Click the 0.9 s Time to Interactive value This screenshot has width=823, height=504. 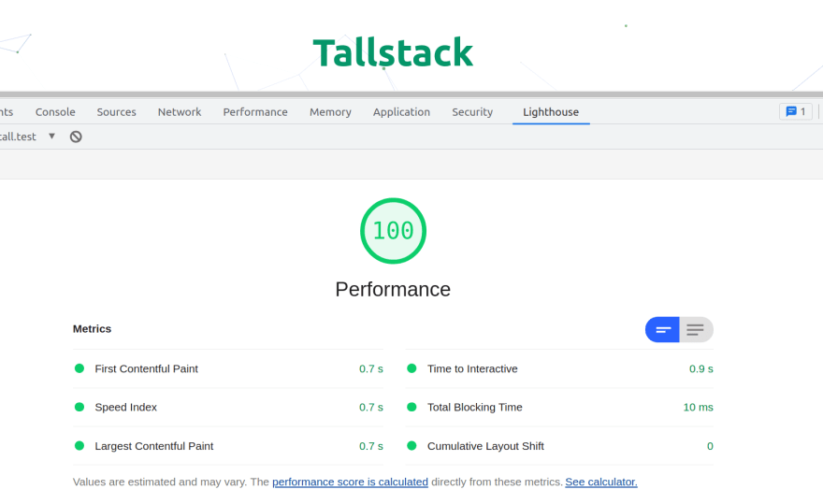(701, 368)
